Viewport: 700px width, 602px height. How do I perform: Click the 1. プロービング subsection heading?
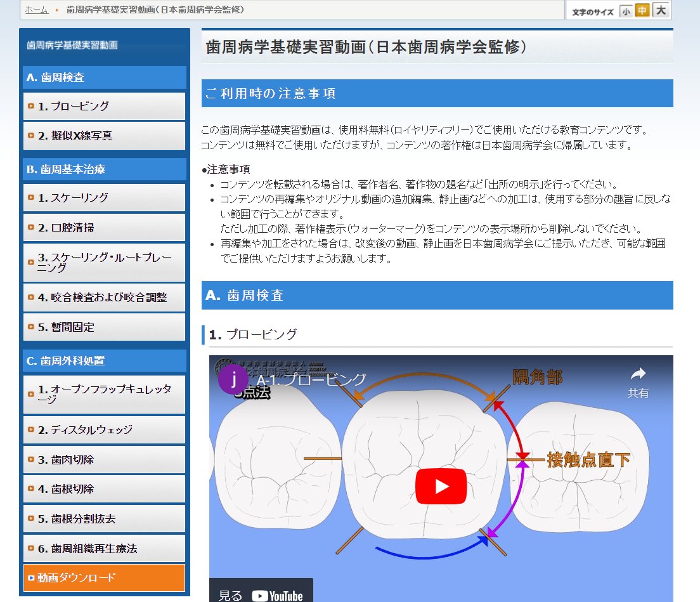[253, 334]
